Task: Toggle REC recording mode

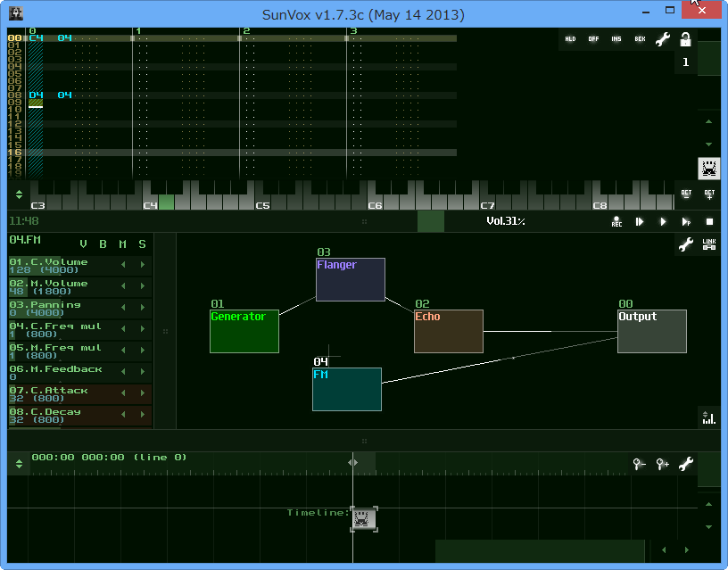Action: pos(616,222)
